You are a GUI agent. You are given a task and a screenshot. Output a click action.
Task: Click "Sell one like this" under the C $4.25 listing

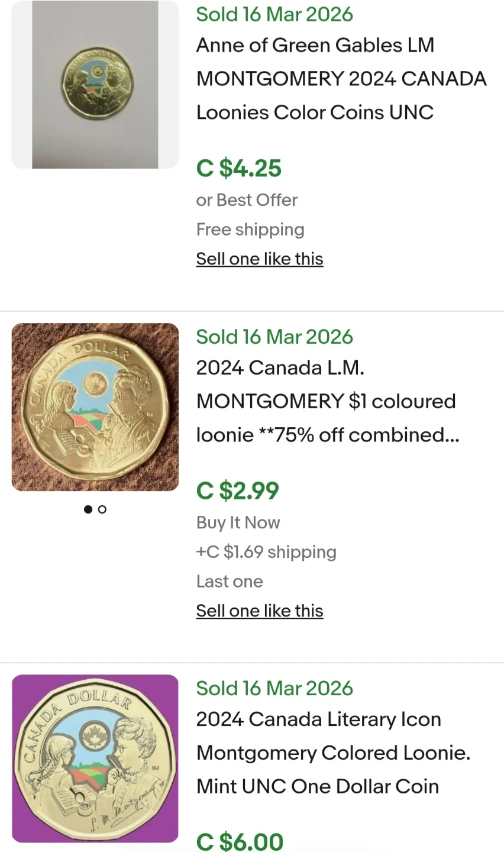(x=260, y=259)
